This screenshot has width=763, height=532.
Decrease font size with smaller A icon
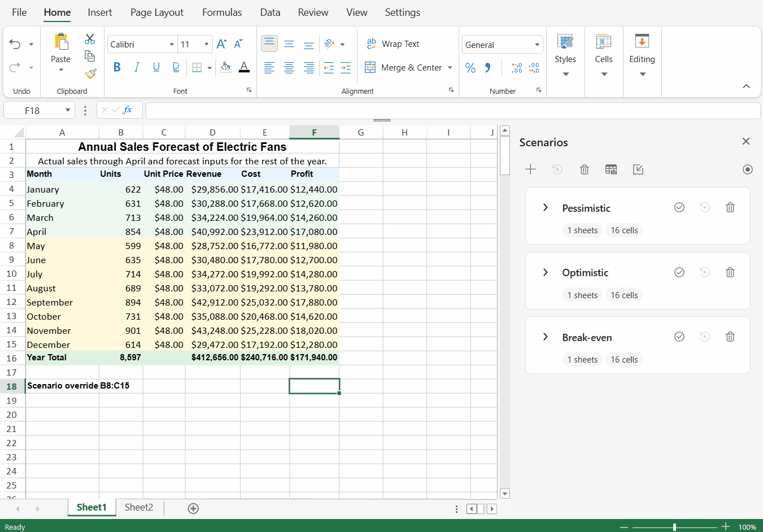click(238, 44)
